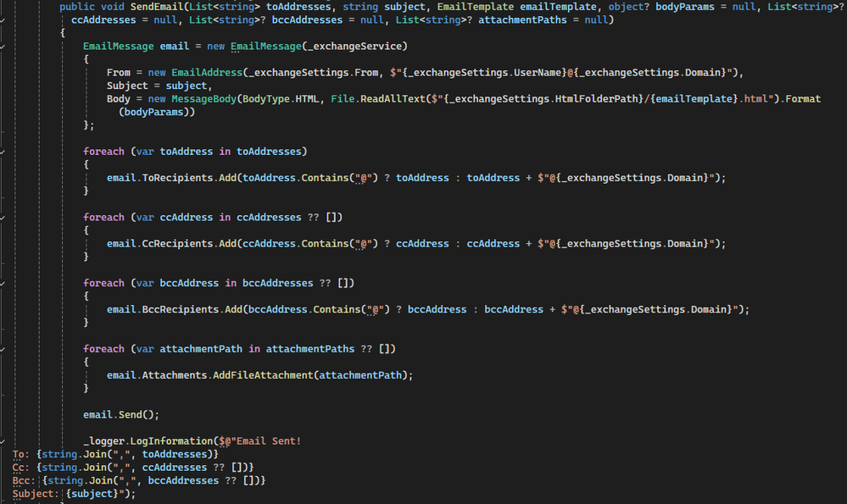Screen dimensions: 847x504
Task: Click the 'Body' property in the initializer
Action: [x=119, y=99]
